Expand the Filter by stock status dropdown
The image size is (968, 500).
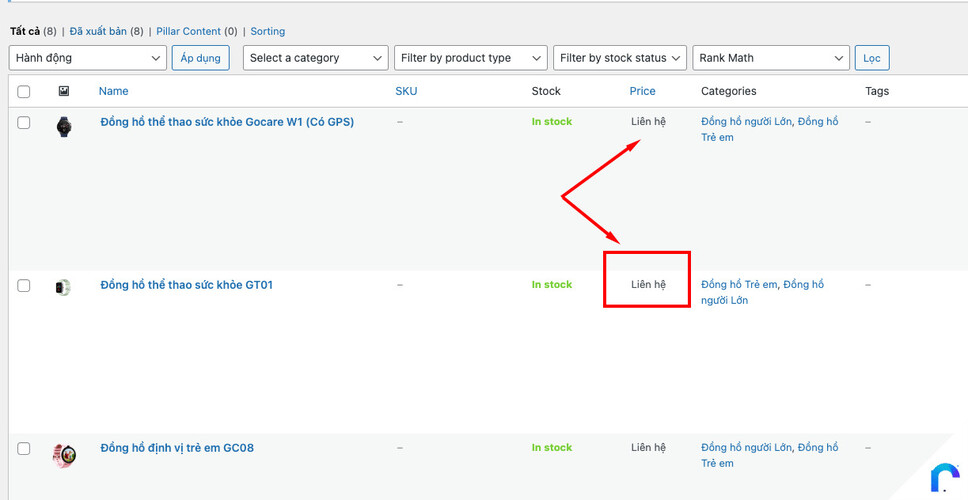[x=619, y=58]
